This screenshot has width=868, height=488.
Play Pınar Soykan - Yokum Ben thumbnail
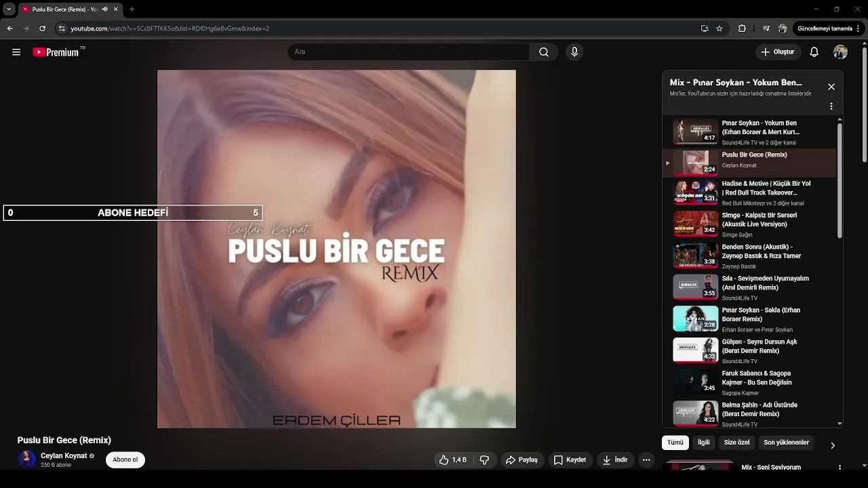click(695, 131)
